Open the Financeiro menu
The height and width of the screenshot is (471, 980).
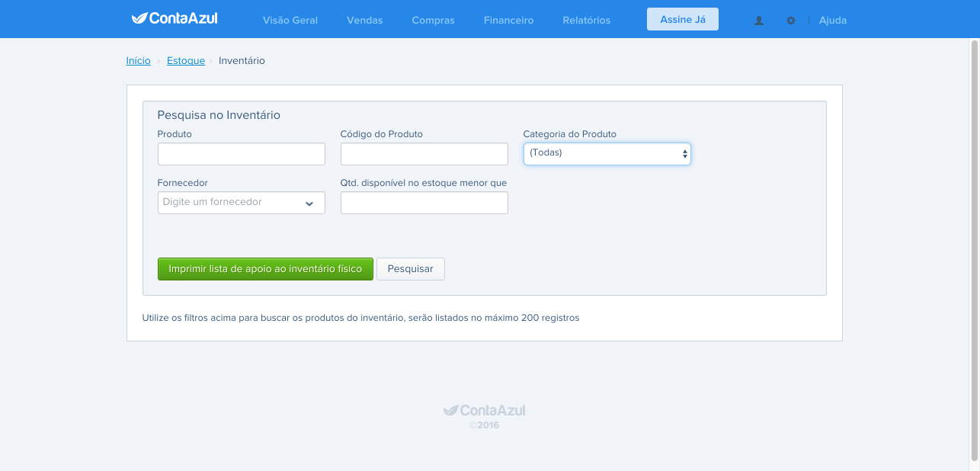tap(509, 21)
